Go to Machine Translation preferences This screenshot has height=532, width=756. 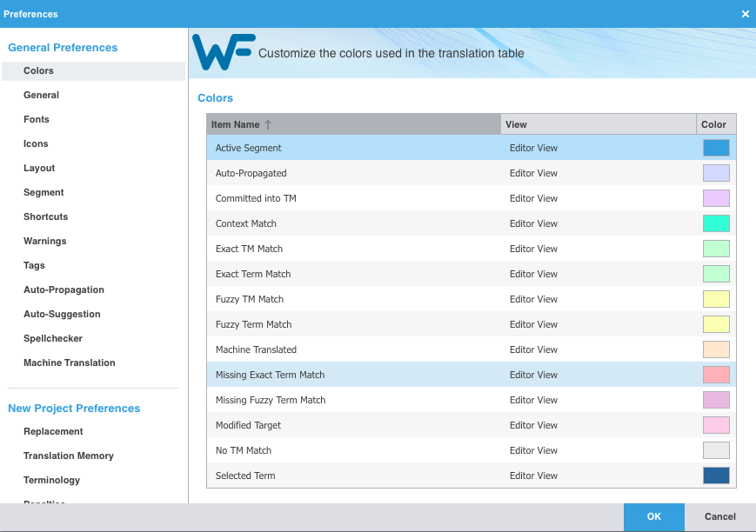pos(70,362)
